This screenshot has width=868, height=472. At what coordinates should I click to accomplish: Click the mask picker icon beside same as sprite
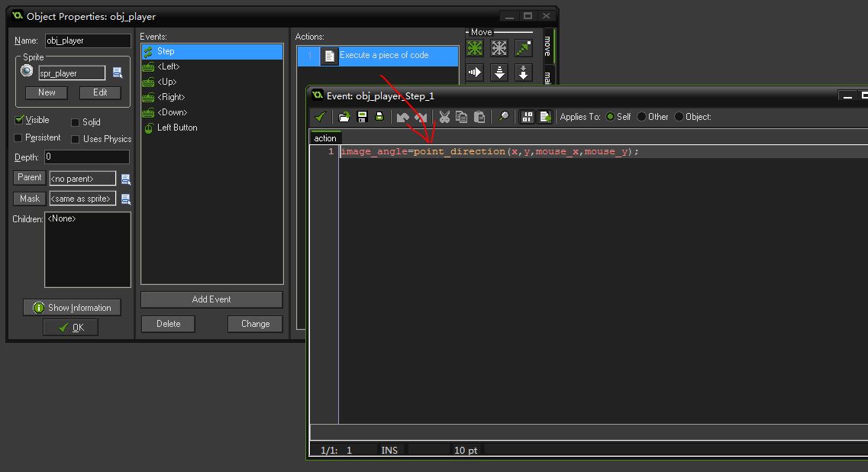point(126,199)
